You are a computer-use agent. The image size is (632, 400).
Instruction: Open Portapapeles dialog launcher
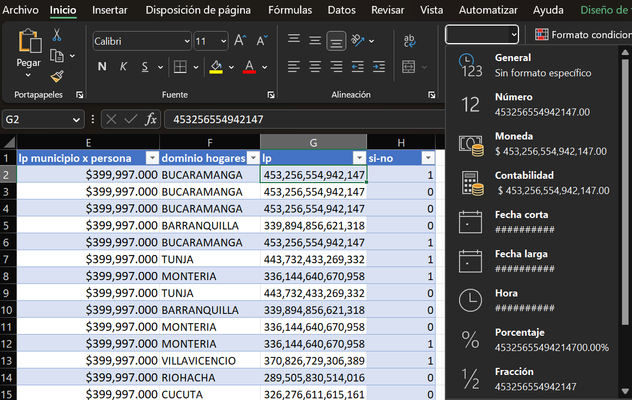[79, 95]
